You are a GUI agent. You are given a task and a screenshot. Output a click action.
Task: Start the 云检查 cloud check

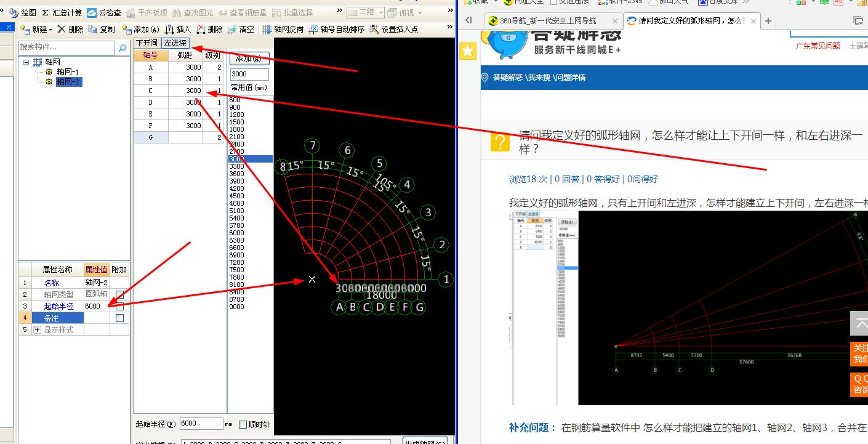tap(104, 12)
